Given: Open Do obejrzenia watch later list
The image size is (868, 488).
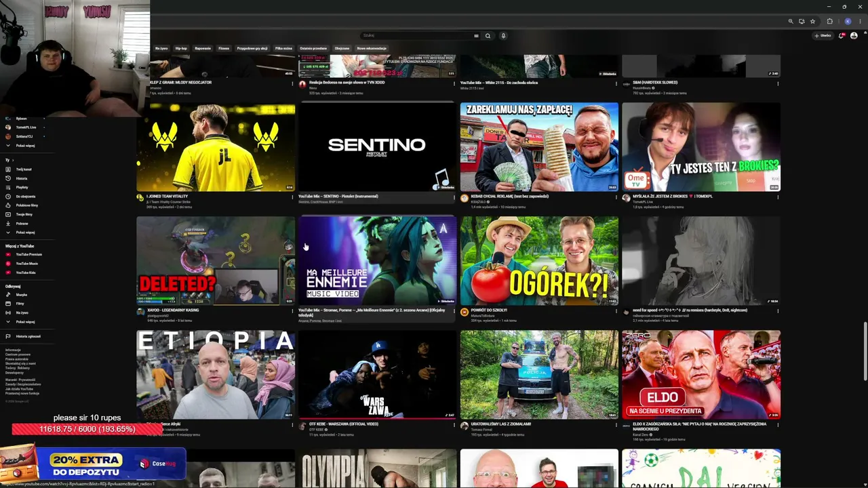Looking at the screenshot, I should (x=25, y=197).
